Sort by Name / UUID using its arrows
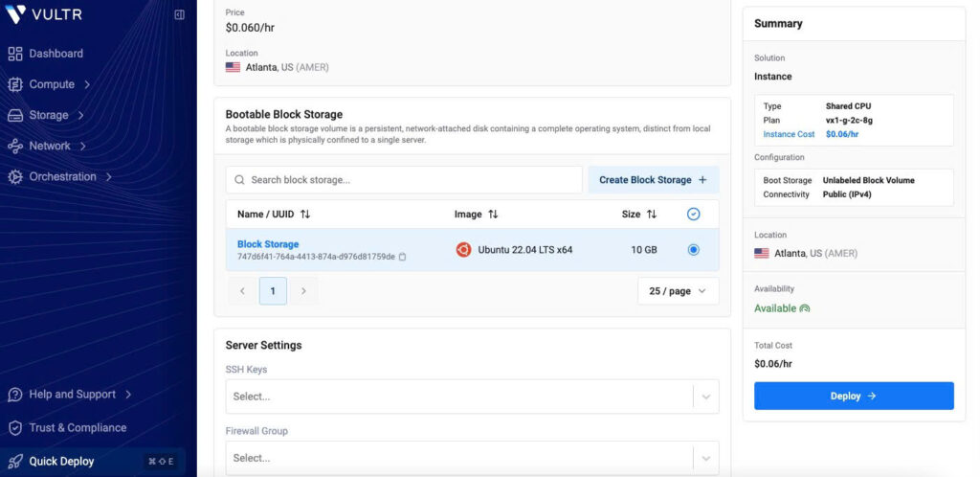The image size is (980, 477). (x=305, y=214)
